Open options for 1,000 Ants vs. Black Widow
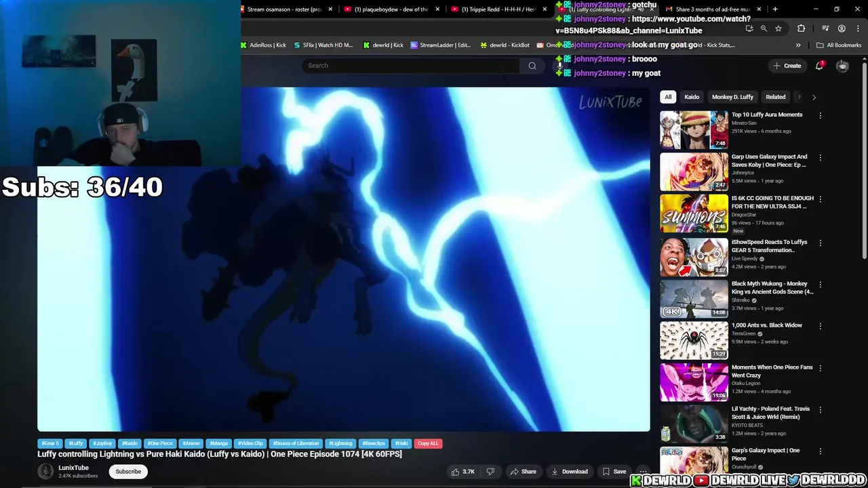This screenshot has height=488, width=868. [820, 326]
